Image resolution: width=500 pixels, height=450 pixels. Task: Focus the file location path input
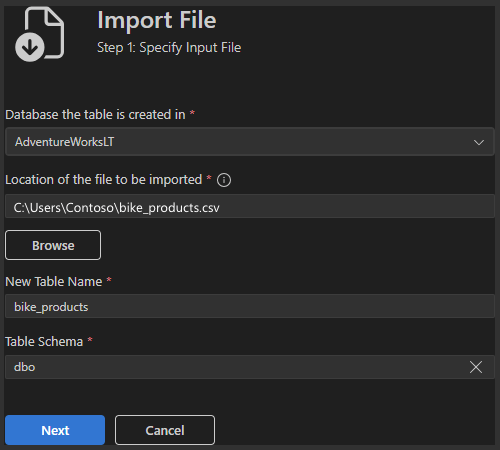click(250, 207)
